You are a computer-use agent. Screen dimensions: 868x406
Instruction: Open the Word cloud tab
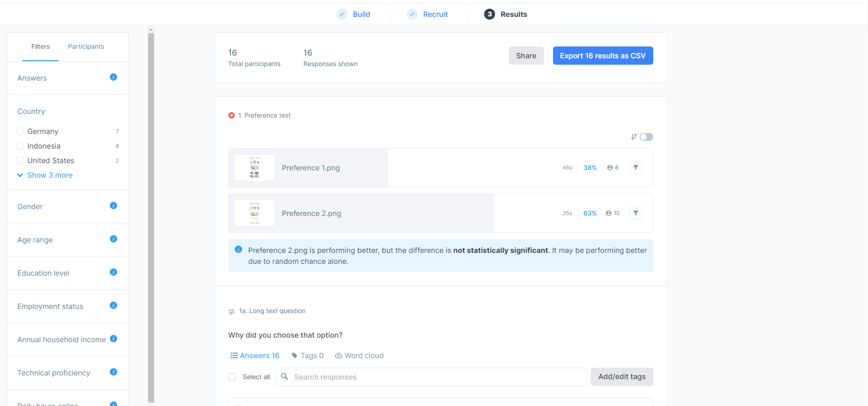click(x=359, y=356)
